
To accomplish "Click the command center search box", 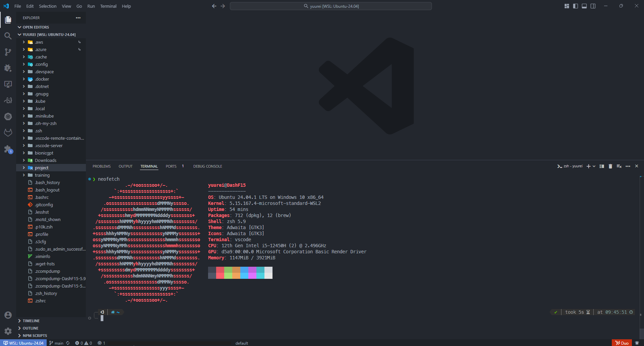I will tap(331, 6).
